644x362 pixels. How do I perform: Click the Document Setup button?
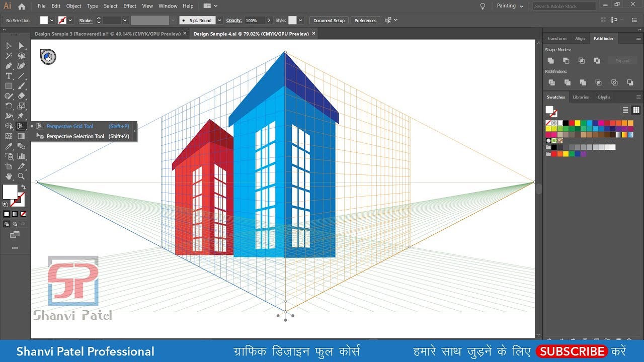pos(329,21)
